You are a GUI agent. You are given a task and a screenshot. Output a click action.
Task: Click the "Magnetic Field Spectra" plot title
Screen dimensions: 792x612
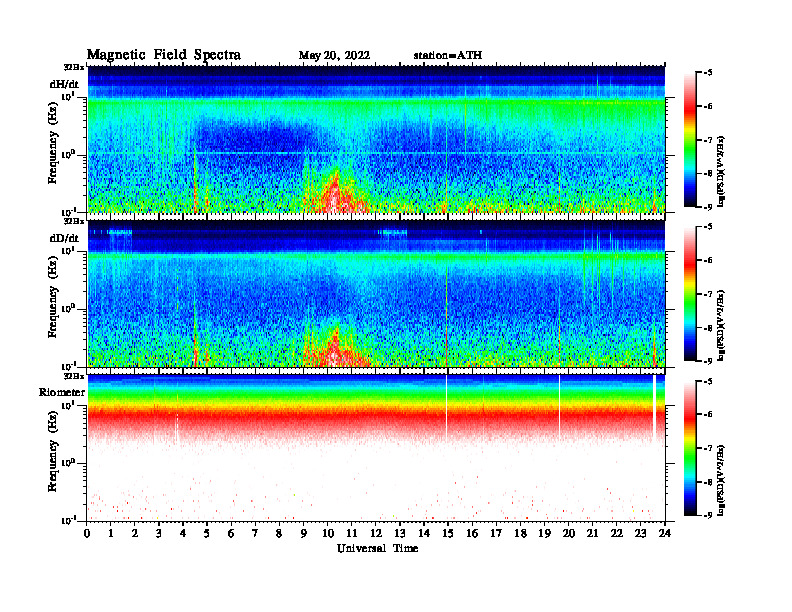pos(164,55)
